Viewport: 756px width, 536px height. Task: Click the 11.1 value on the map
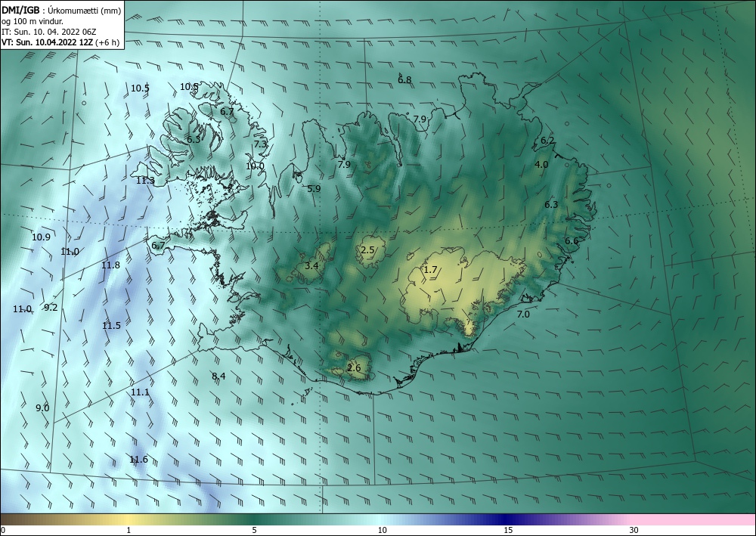tap(141, 392)
